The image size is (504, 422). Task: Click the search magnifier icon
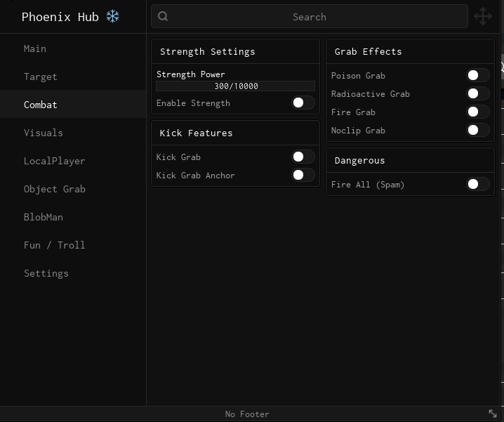pyautogui.click(x=164, y=17)
